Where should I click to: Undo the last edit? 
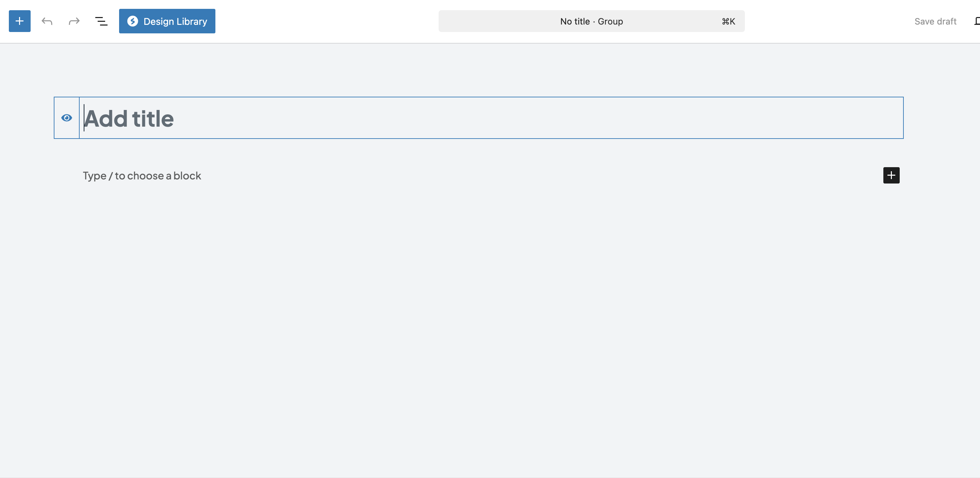pos(47,21)
